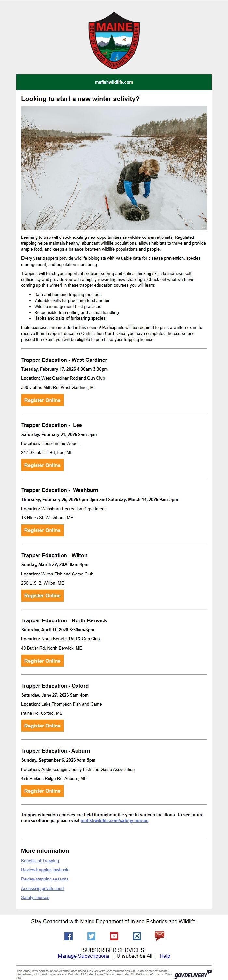Image resolution: width=228 pixels, height=980 pixels.
Task: Open the Benefits of Trapping link
Action: point(40,861)
